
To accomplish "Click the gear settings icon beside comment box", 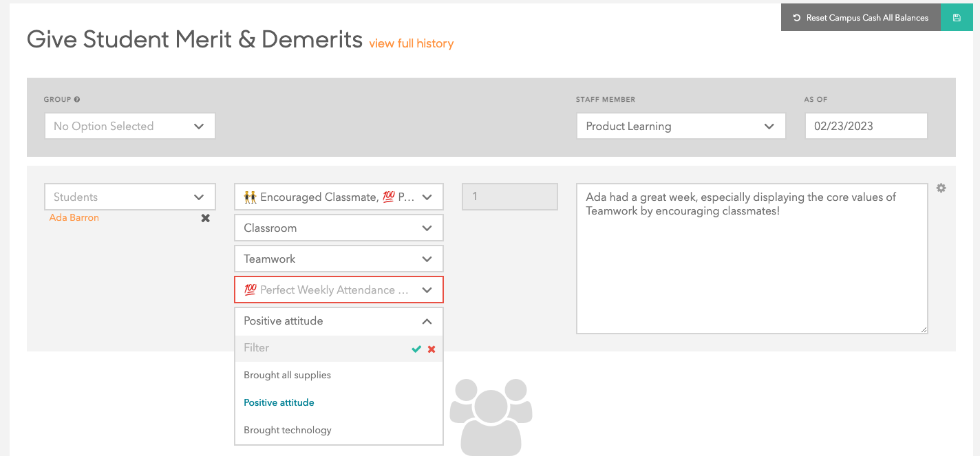I will pos(941,188).
